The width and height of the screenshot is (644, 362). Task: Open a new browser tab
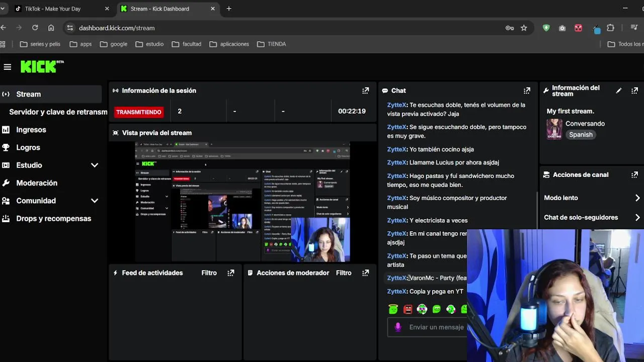pyautogui.click(x=229, y=9)
